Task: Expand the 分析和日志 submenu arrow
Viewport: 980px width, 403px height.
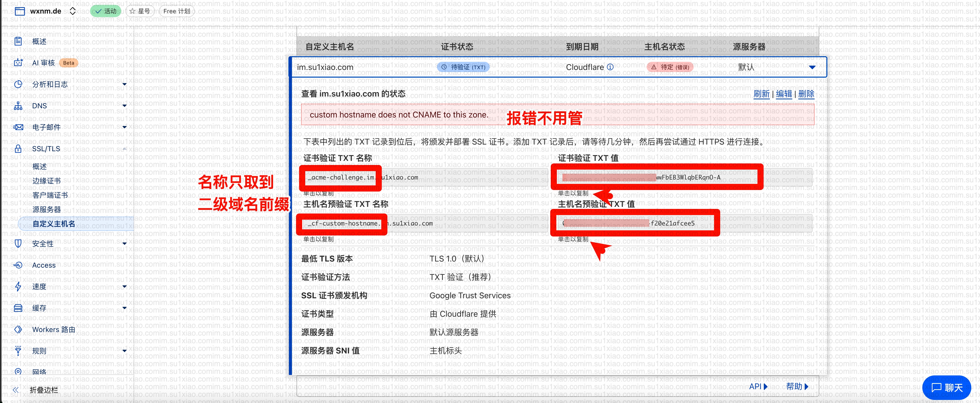Action: click(124, 84)
